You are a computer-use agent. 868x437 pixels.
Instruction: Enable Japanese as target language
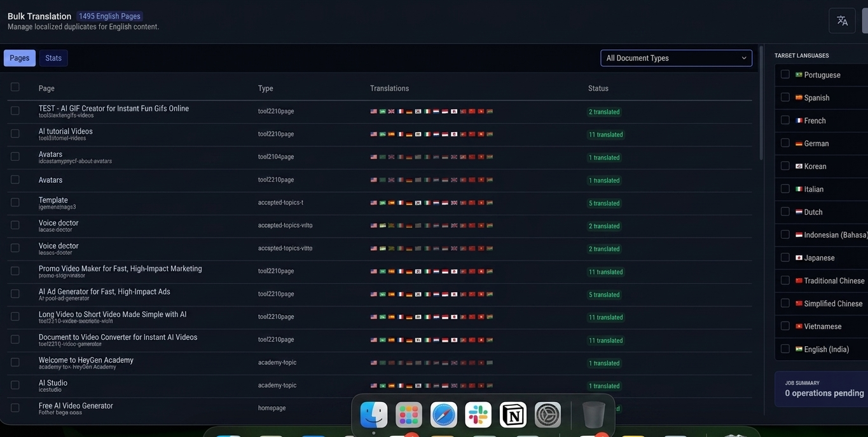785,257
